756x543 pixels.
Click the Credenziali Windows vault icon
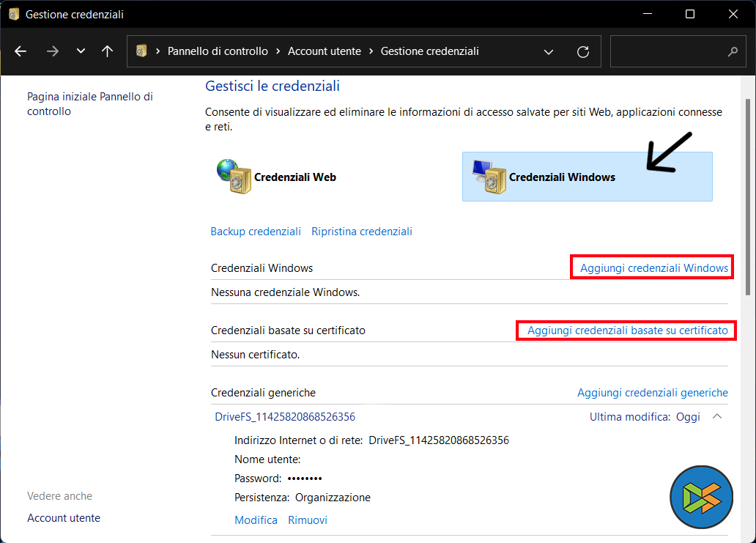tap(489, 177)
